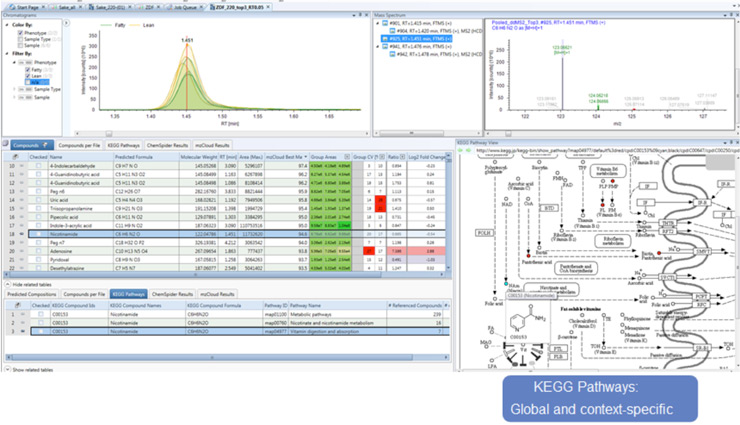Click Show related tables button
Viewport: 740px width, 425px height.
click(29, 369)
